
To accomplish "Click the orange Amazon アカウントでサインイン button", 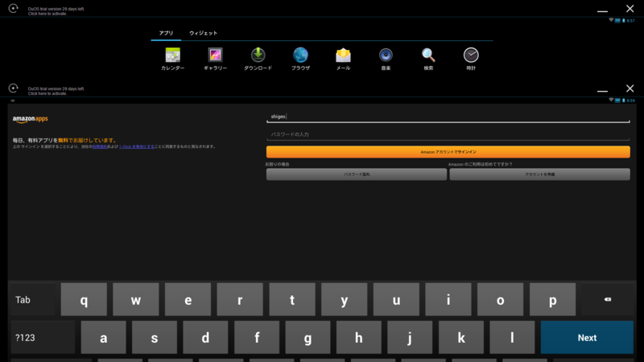I will [448, 152].
